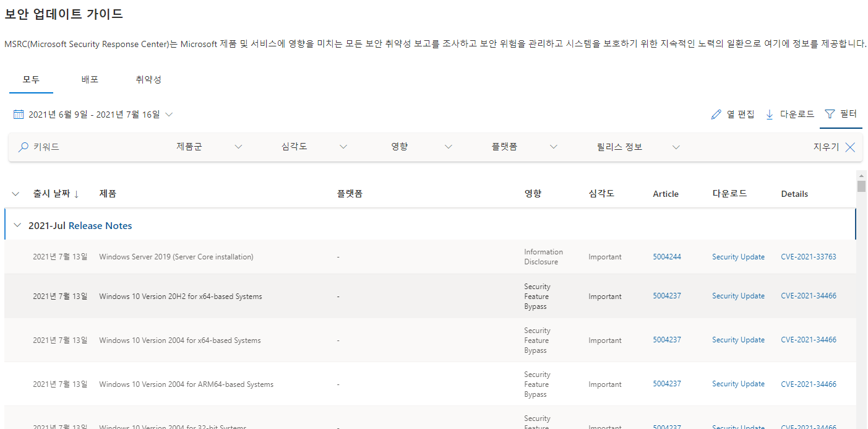Open CVE-2021-34466 in 2004 ARM64 row
The width and height of the screenshot is (868, 429).
click(809, 384)
